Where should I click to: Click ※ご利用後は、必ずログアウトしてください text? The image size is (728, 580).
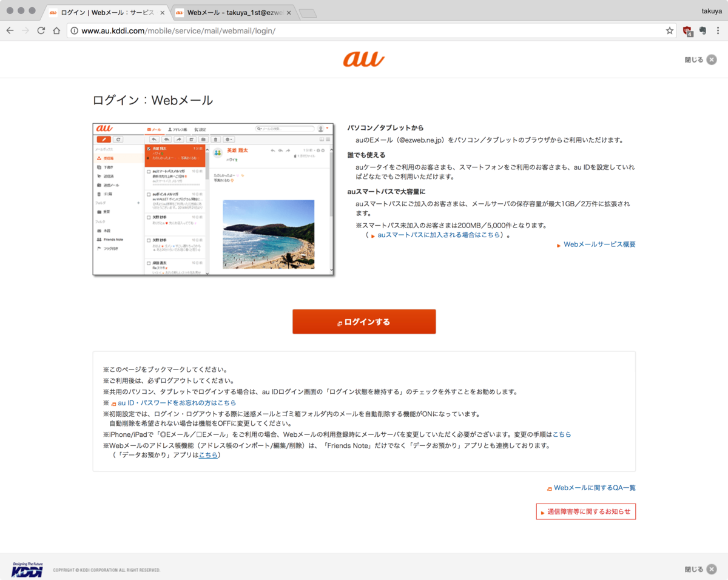coord(169,381)
